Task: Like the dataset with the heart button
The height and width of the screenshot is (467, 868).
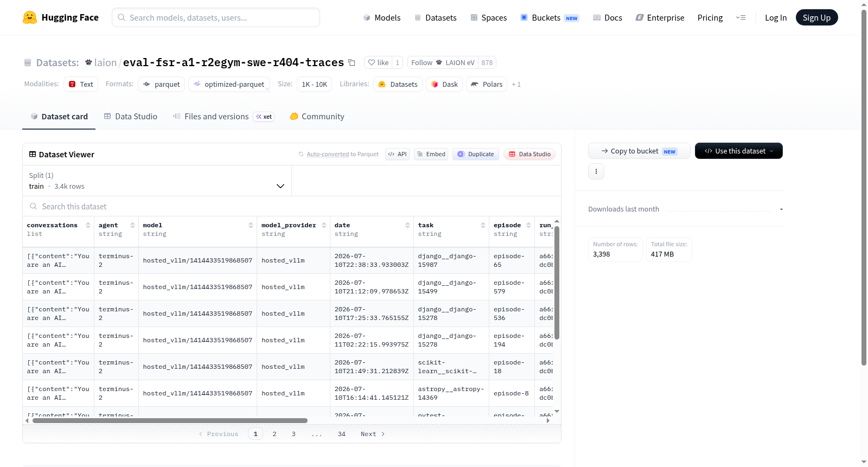Action: pyautogui.click(x=378, y=62)
